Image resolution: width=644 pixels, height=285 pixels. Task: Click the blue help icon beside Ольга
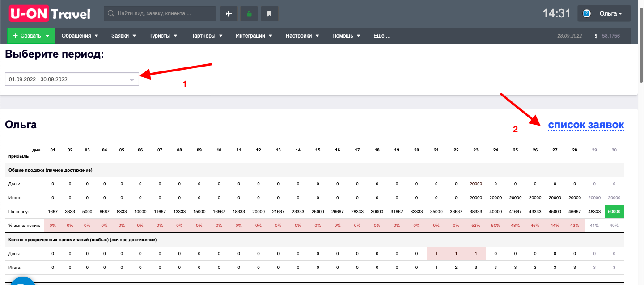[x=587, y=13]
